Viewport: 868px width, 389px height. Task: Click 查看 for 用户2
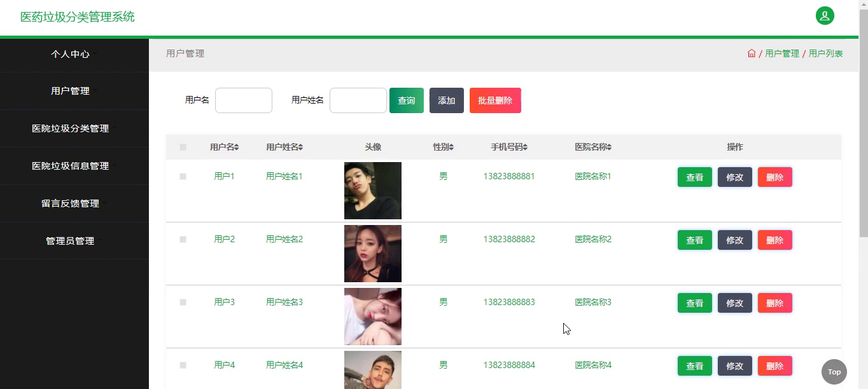click(695, 240)
